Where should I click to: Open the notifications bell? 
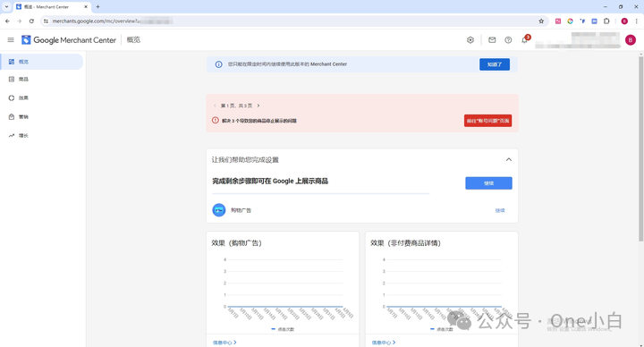(524, 40)
